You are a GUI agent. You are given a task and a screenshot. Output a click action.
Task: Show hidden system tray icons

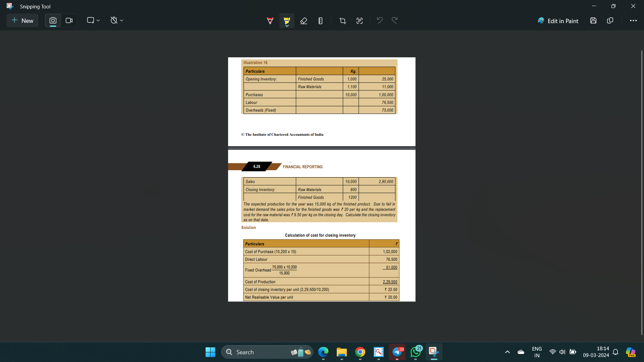click(507, 352)
